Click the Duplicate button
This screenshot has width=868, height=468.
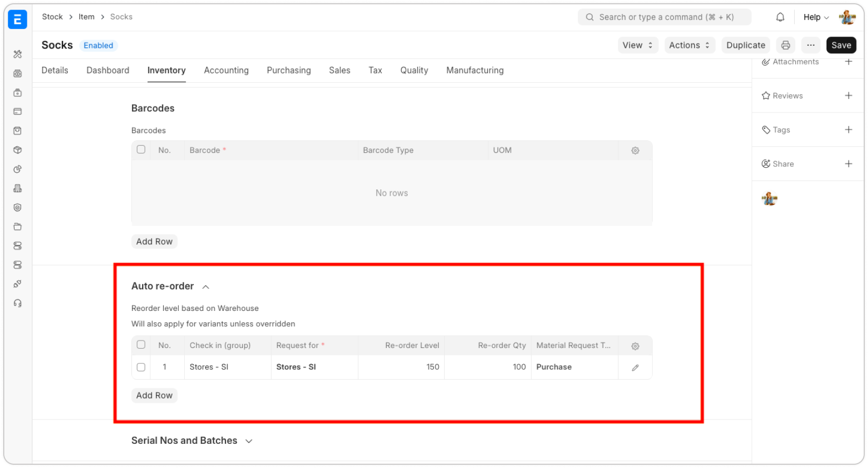pos(746,45)
